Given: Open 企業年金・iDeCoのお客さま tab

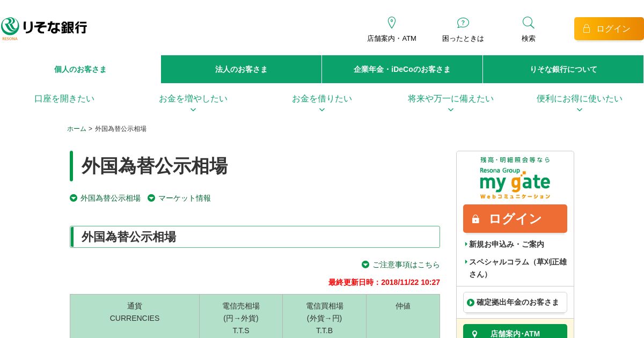Looking at the screenshot, I should [402, 69].
